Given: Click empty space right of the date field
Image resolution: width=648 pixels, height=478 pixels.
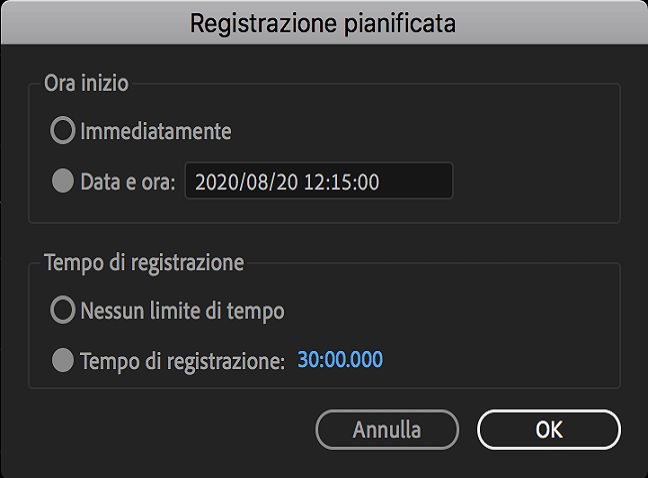Looking at the screenshot, I should (x=535, y=182).
